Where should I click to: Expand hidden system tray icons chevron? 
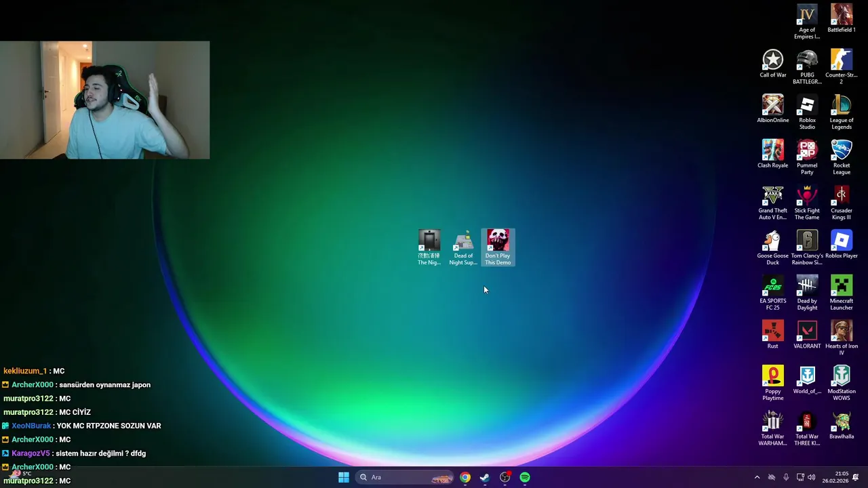[x=757, y=477]
